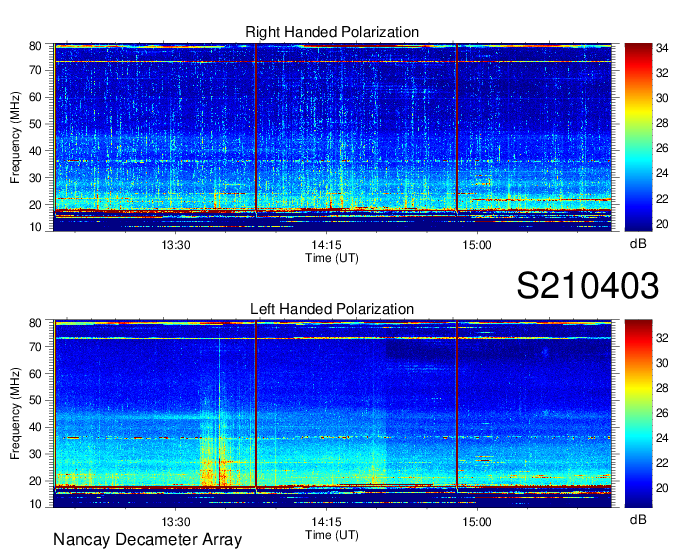
Task: Click the 40 MHz tick label on bottom plot
Action: click(35, 427)
